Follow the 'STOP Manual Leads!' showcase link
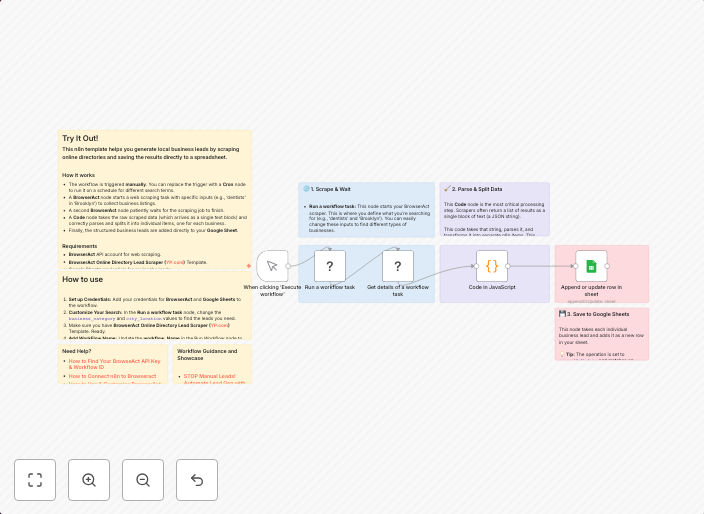 214,376
